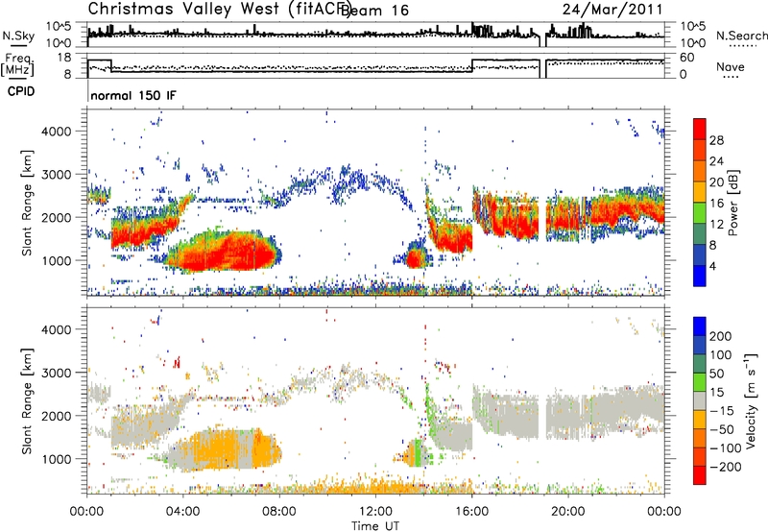This screenshot has height=532, width=768.
Task: Click the '-50' label on Velocity colorbar
Action: click(722, 430)
